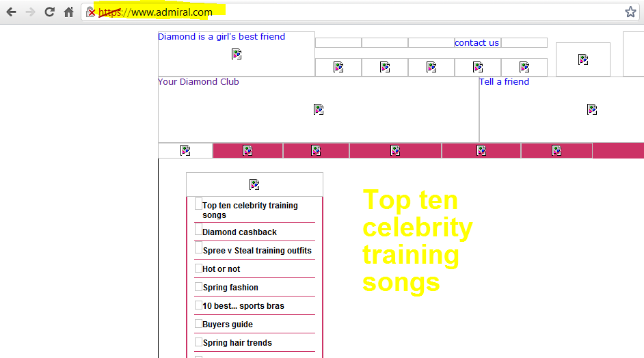Follow the "Your Diamond Club" link
Screen dimensions: 644x358
(x=198, y=82)
